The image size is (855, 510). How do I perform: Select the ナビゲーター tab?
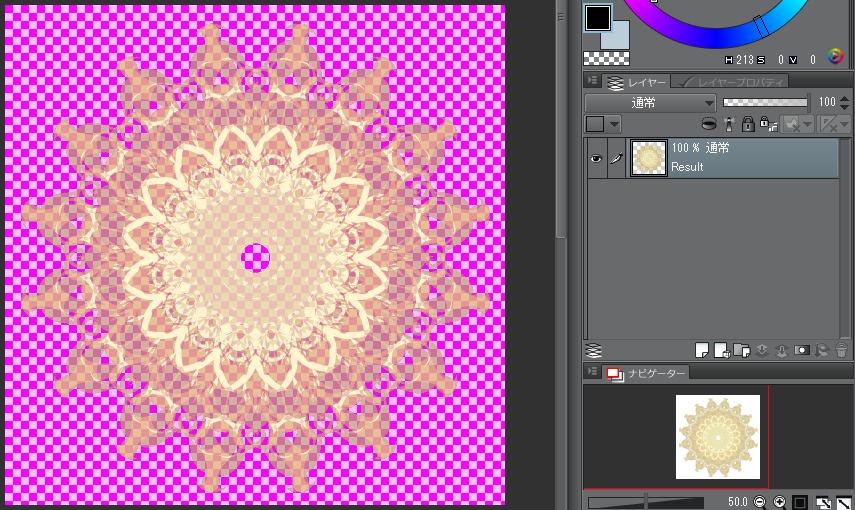[647, 373]
